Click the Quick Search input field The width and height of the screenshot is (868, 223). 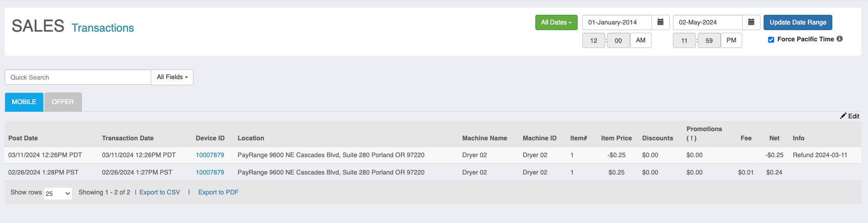tap(78, 77)
